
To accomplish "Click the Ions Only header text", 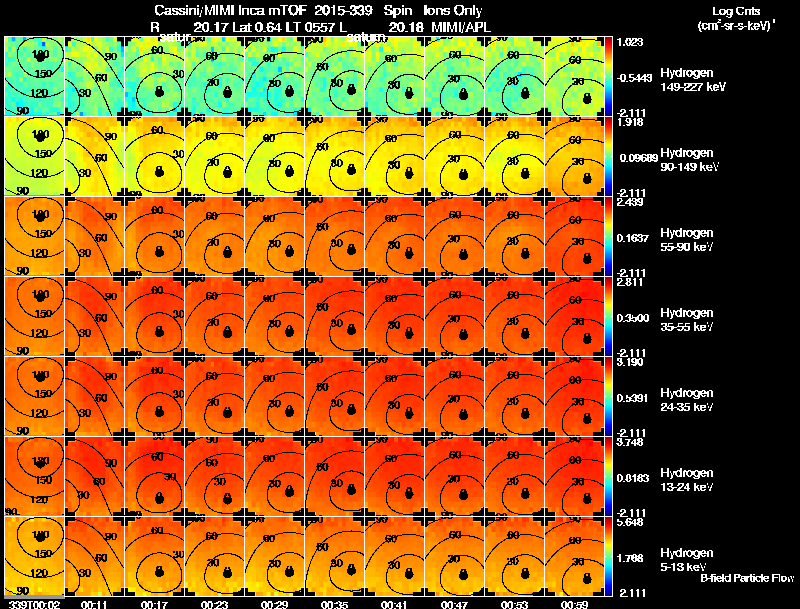I will (x=453, y=11).
